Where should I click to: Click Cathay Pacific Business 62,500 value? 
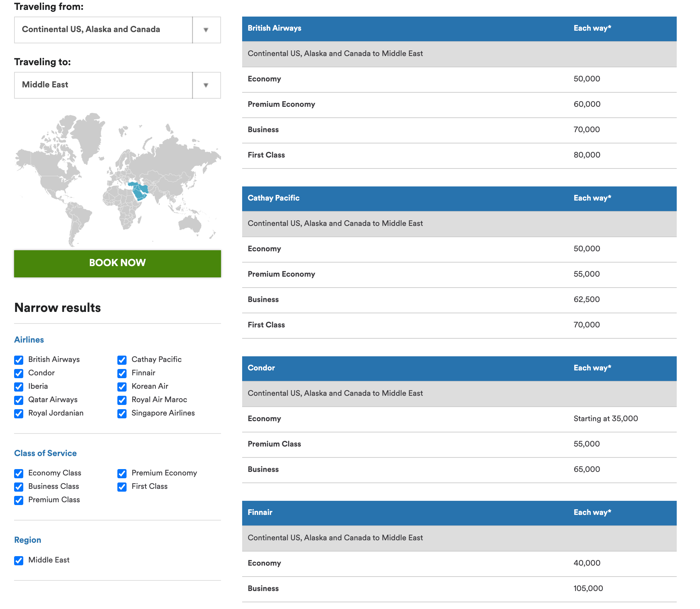click(x=587, y=300)
